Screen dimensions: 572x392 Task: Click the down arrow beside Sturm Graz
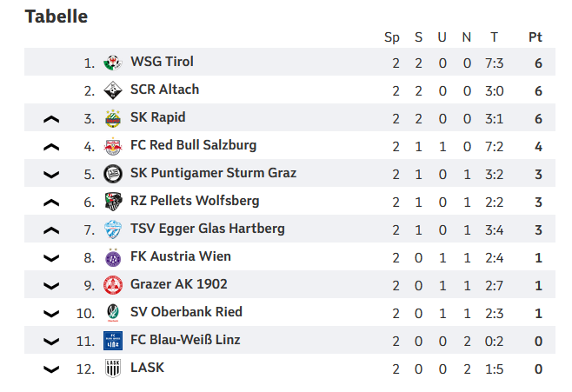51,175
